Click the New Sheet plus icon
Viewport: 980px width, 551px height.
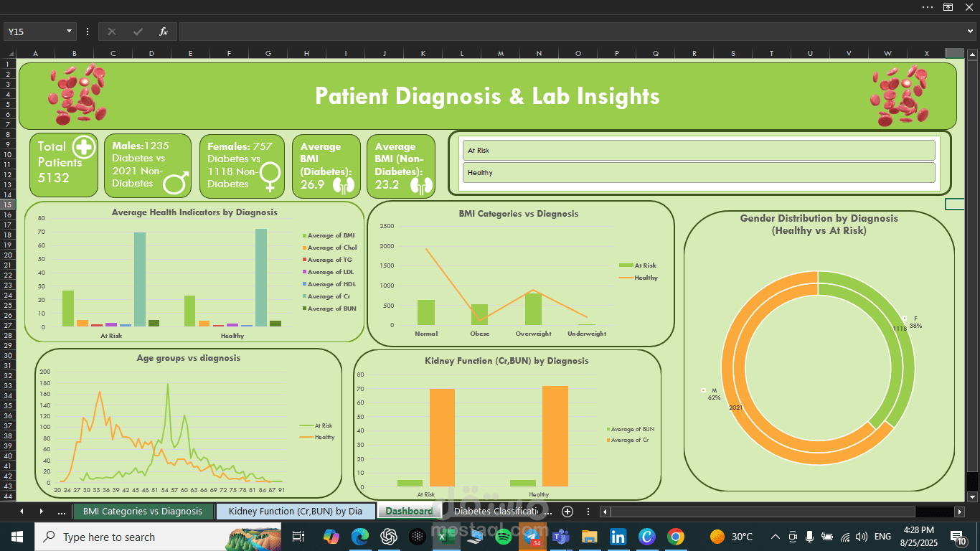567,512
